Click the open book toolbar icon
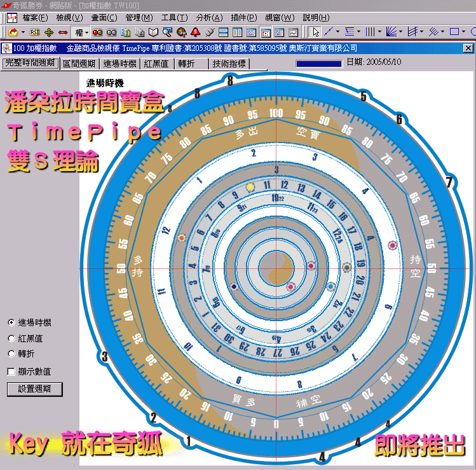 coord(153,32)
